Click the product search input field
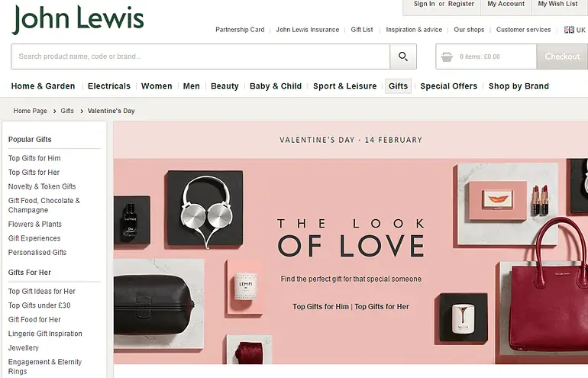The image size is (588, 378). pyautogui.click(x=201, y=57)
